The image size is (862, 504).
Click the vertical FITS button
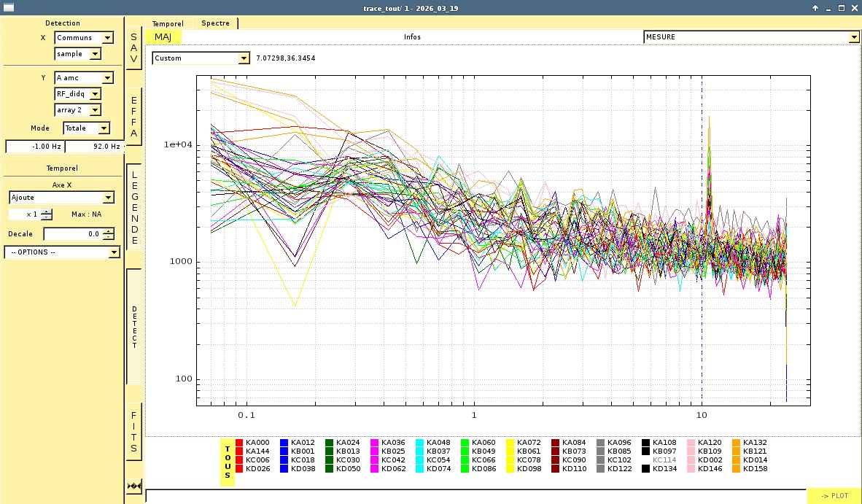133,431
